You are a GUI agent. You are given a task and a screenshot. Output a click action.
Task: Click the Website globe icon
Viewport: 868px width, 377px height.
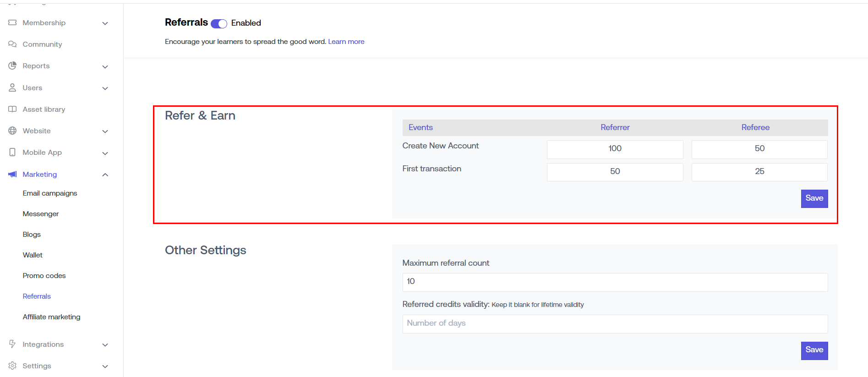click(x=12, y=131)
